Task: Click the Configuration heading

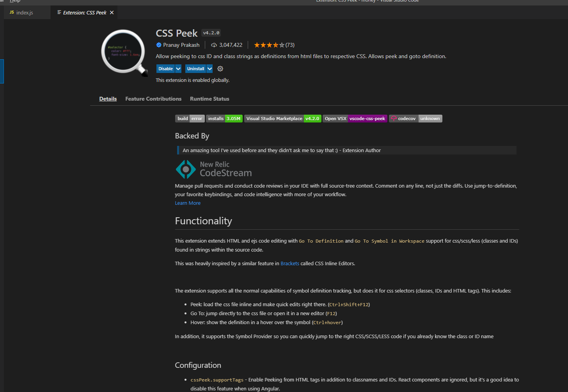Action: click(198, 365)
